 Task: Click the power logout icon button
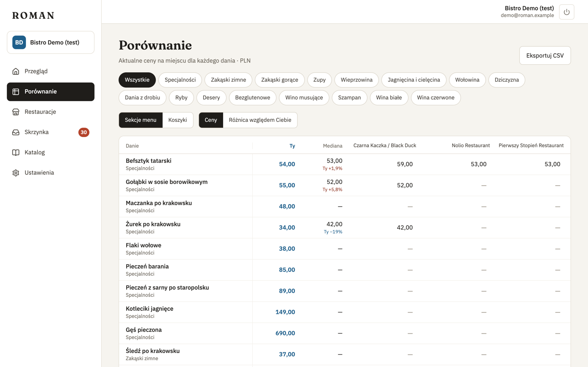(566, 12)
